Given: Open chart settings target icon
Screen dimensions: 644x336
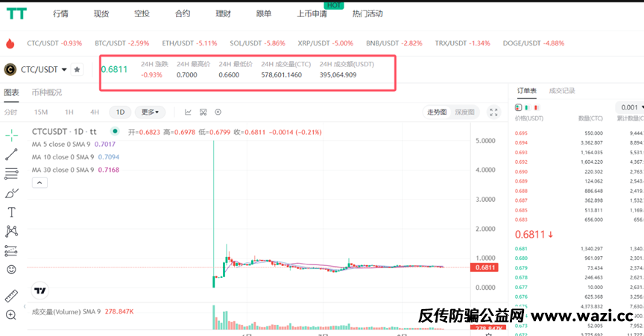Looking at the screenshot, I should pos(218,112).
